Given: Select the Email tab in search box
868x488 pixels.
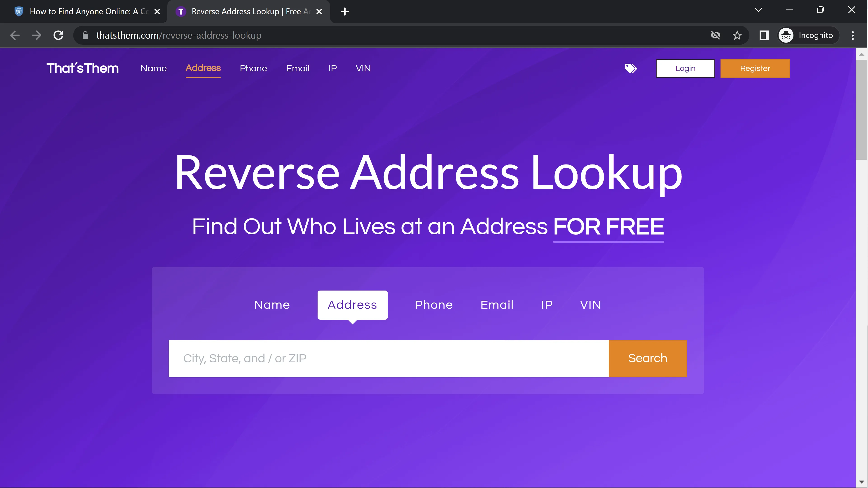Looking at the screenshot, I should point(497,305).
